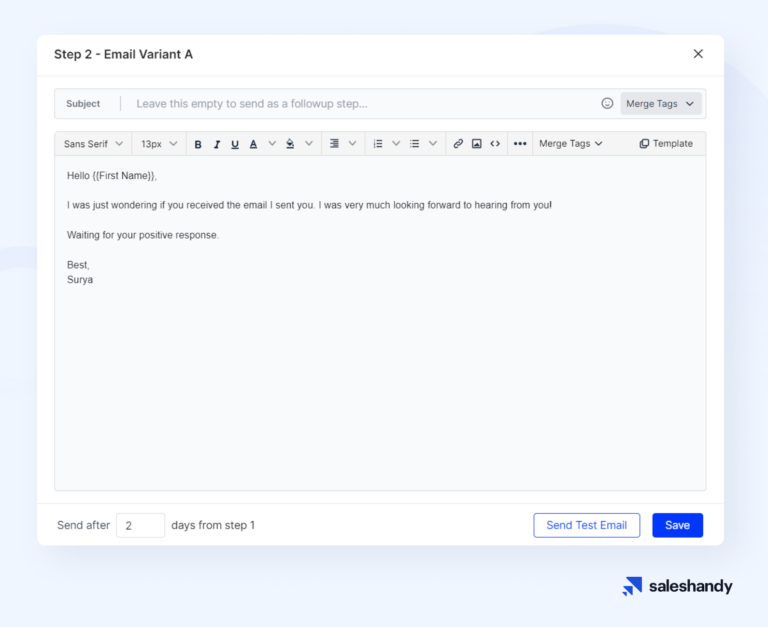Open Sans Serif font dropdown

pos(93,144)
